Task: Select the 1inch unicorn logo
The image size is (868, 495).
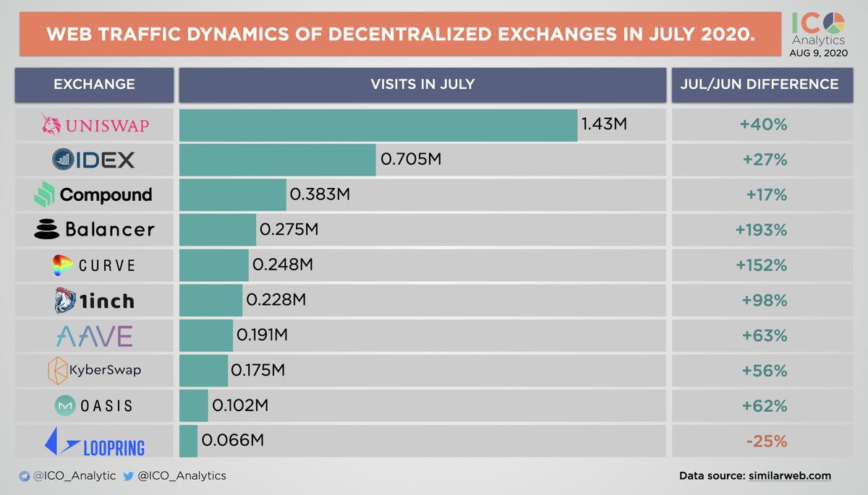Action: [x=66, y=300]
